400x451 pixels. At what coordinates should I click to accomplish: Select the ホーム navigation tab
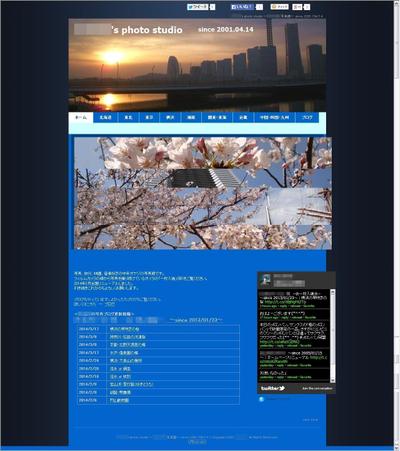point(81,117)
